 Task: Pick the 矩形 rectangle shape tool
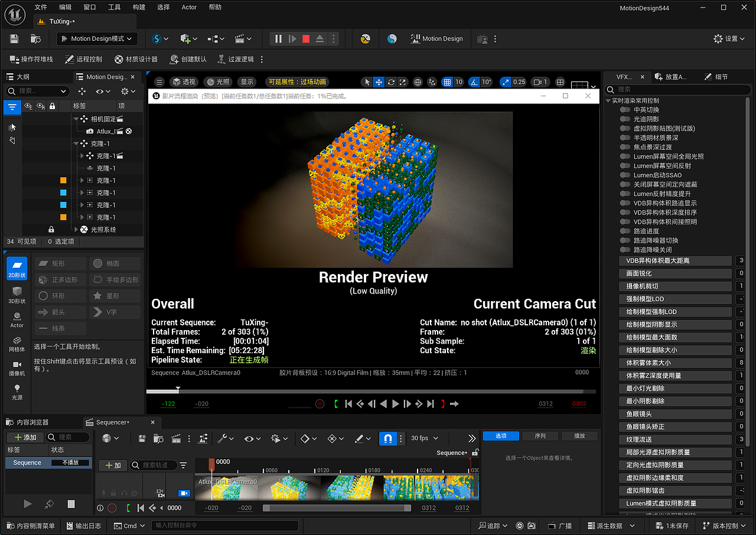coord(60,263)
